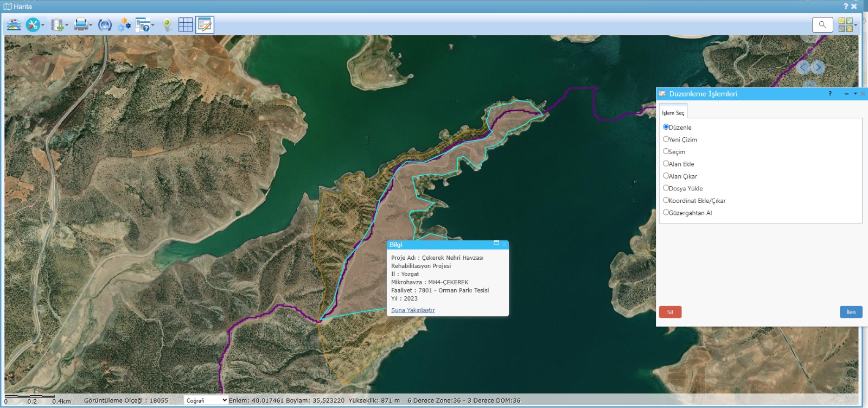Select the İşlem Seç tab
Screen dimensions: 868x408
click(x=673, y=113)
